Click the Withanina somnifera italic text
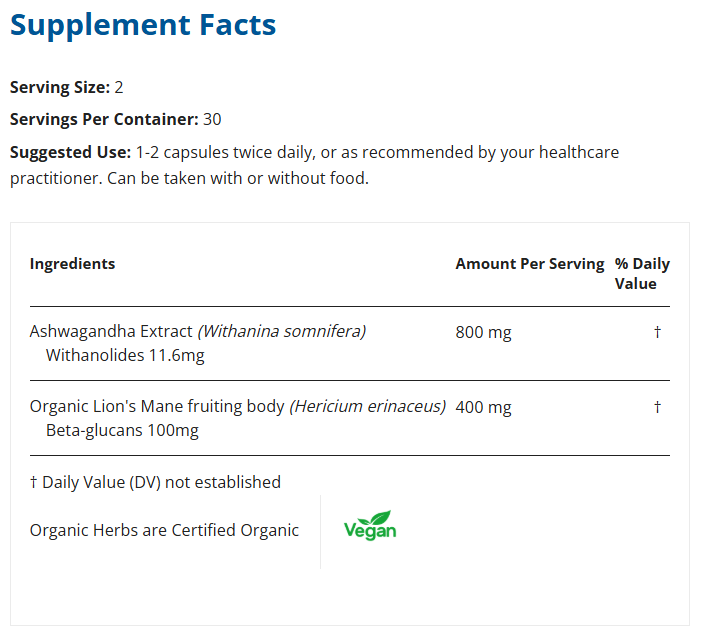Image resolution: width=703 pixels, height=641 pixels. point(282,331)
